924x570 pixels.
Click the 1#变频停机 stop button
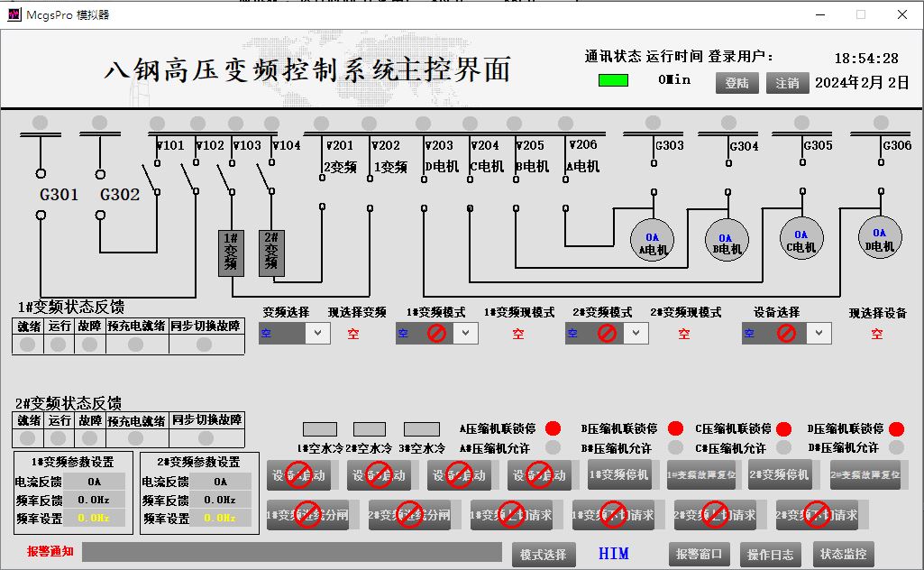[x=619, y=475]
